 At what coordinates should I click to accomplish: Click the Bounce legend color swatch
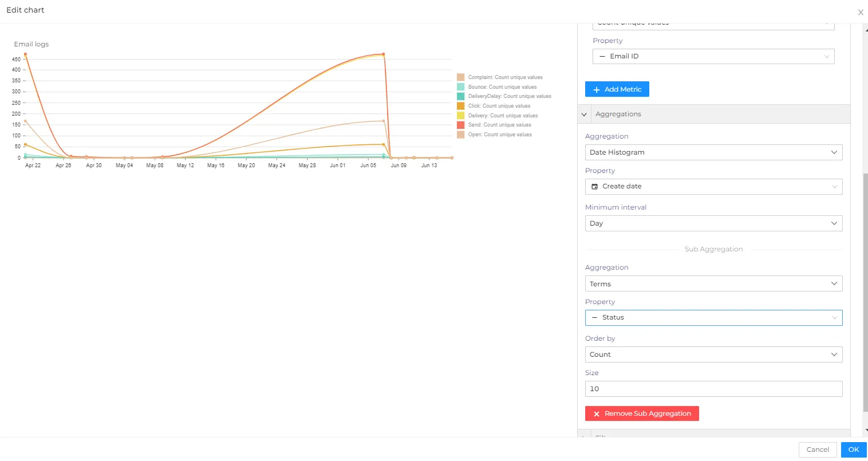(x=460, y=87)
